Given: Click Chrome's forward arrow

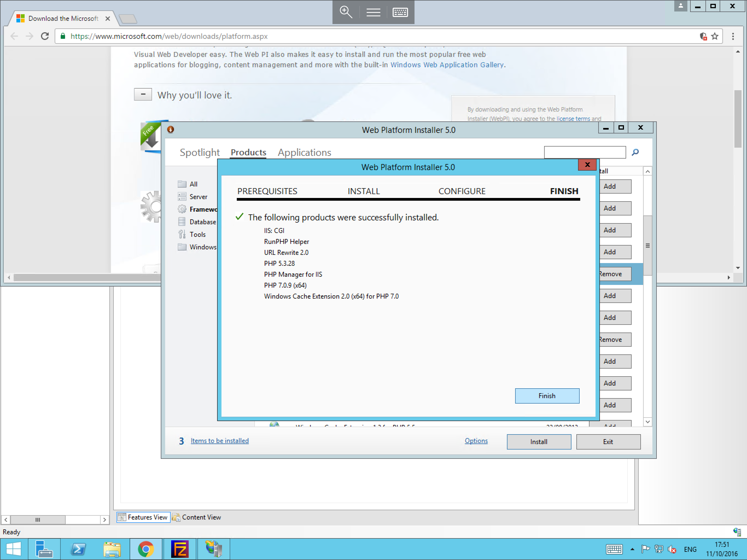Looking at the screenshot, I should [x=30, y=36].
